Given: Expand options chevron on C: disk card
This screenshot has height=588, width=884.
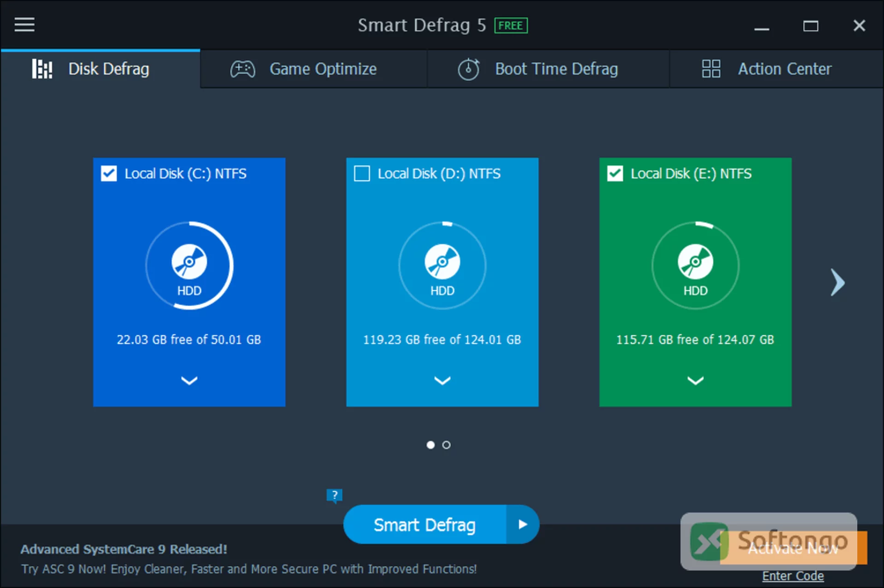Looking at the screenshot, I should pos(189,380).
